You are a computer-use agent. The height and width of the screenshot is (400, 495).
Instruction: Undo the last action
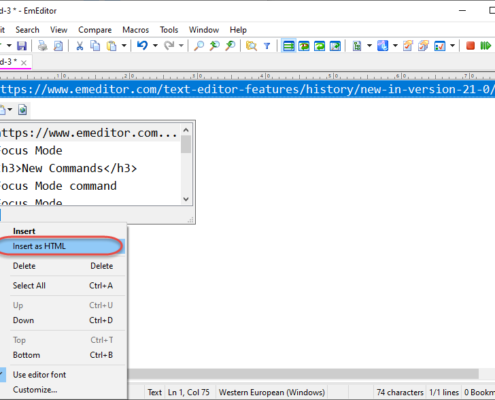click(142, 45)
